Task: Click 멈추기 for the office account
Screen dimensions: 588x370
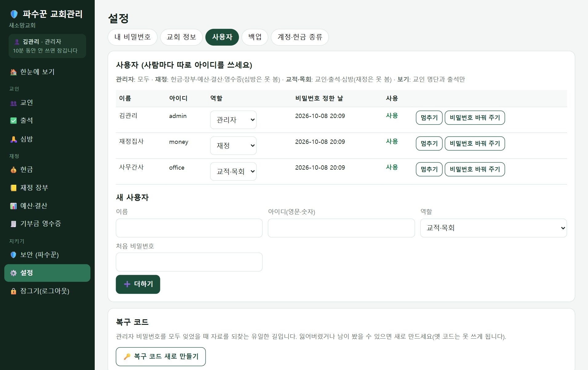Action: click(x=429, y=169)
